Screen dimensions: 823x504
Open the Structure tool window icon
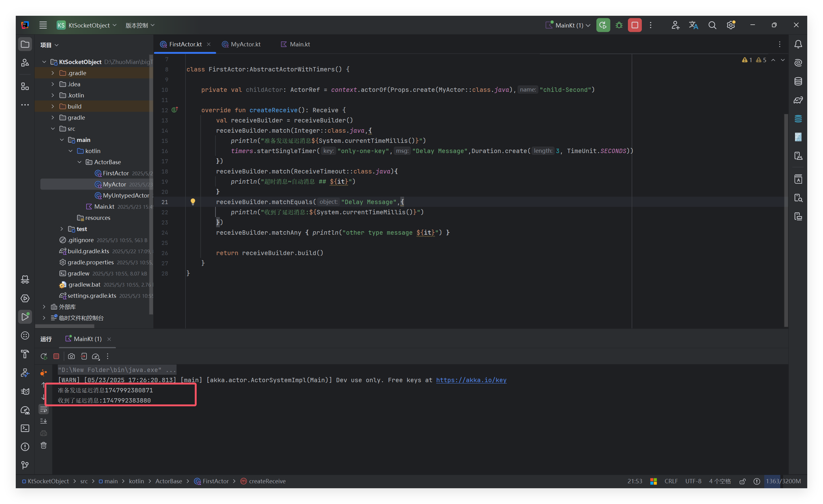[x=25, y=87]
